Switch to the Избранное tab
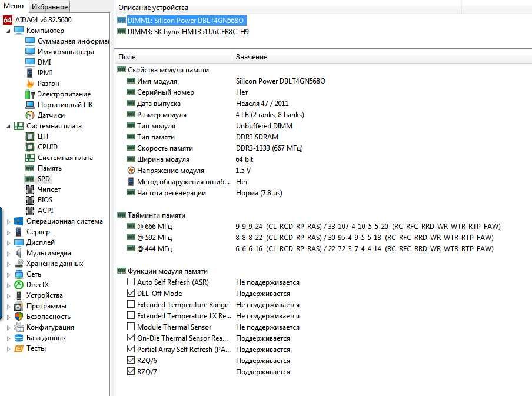Viewport: 532px width, 396px height. pos(49,6)
